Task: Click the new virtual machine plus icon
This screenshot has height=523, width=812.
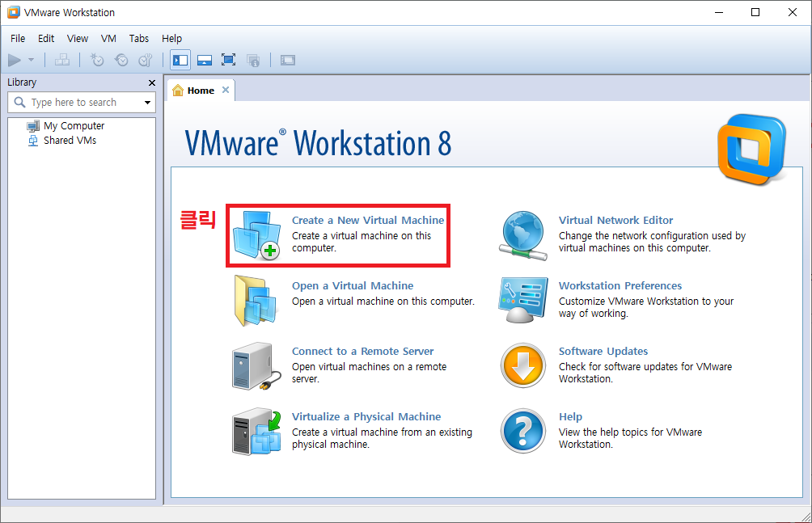Action: tap(256, 235)
